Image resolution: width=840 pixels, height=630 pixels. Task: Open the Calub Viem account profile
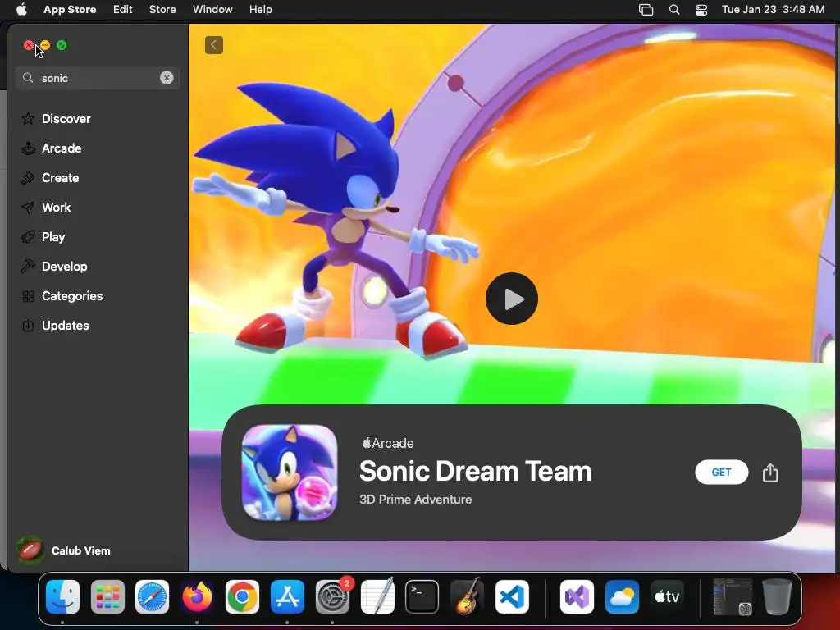click(x=64, y=550)
